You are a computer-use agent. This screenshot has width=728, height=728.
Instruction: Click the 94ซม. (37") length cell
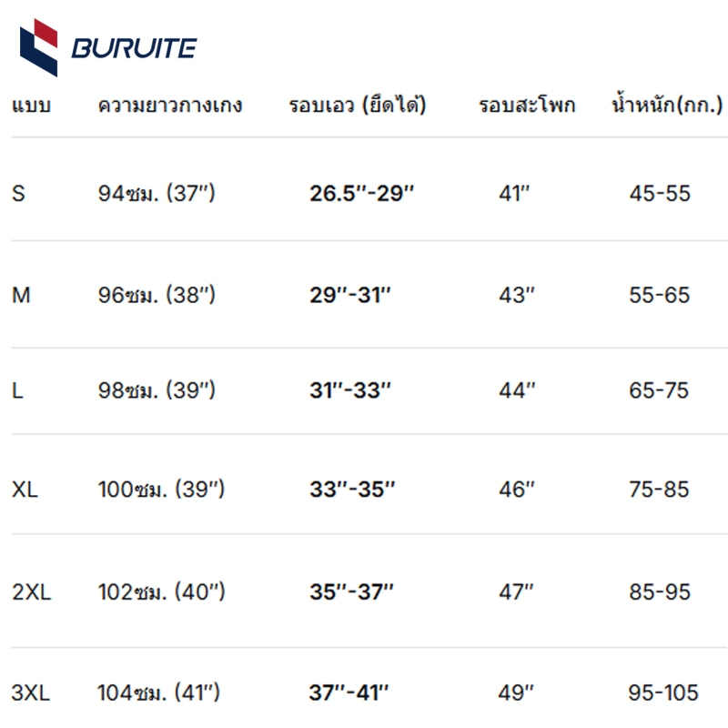pyautogui.click(x=157, y=194)
